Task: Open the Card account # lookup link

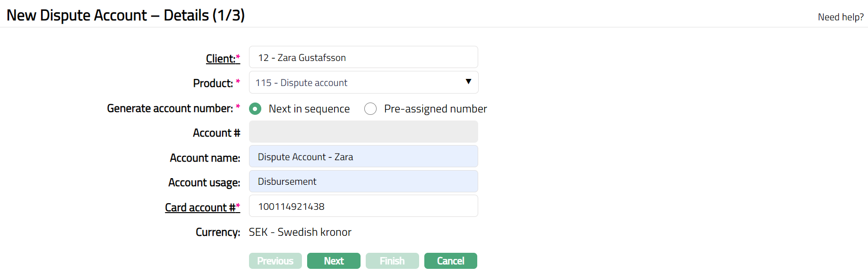Action: coord(200,207)
